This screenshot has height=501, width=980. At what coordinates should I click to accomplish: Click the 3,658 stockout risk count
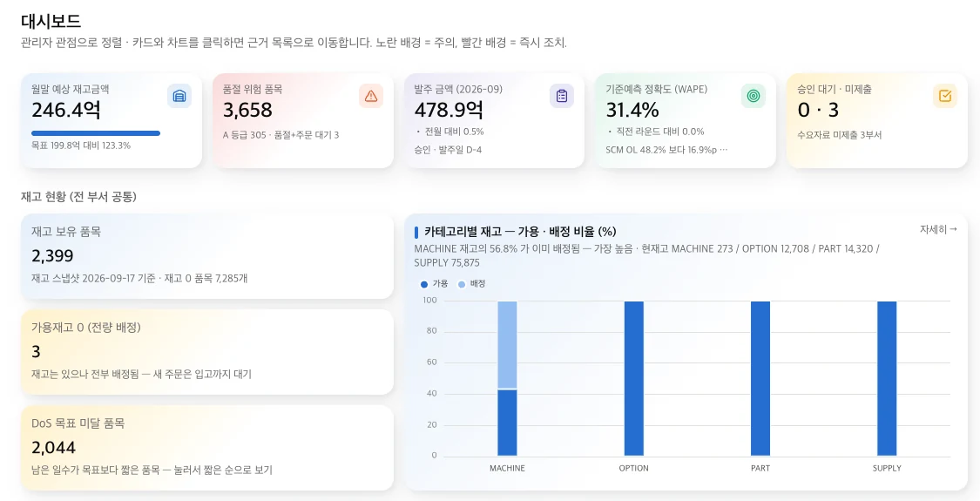pos(247,110)
